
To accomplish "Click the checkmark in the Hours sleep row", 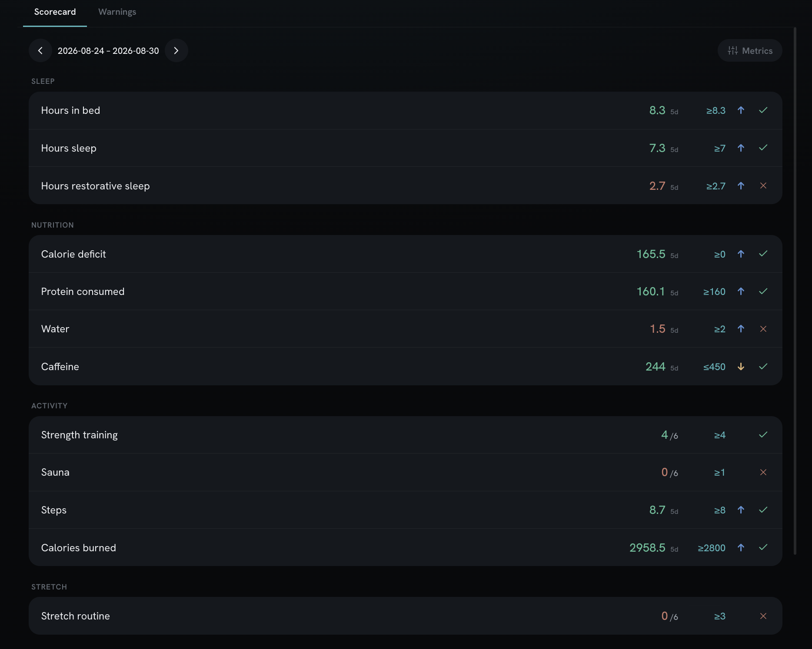I will [x=763, y=148].
